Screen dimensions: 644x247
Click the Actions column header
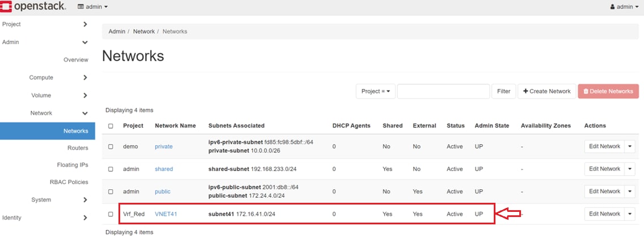point(595,126)
